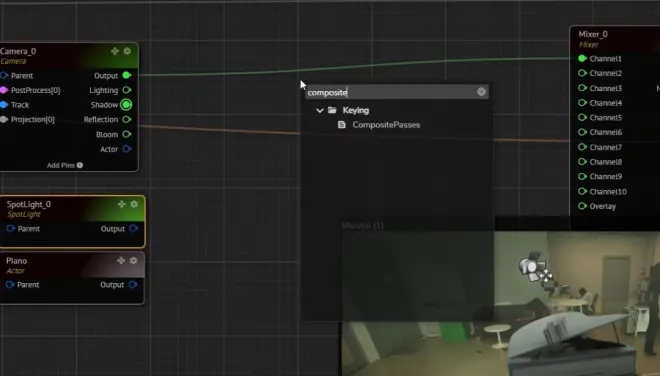Image resolution: width=660 pixels, height=376 pixels.
Task: Open settings gear on Camera_0 node
Action: (127, 51)
